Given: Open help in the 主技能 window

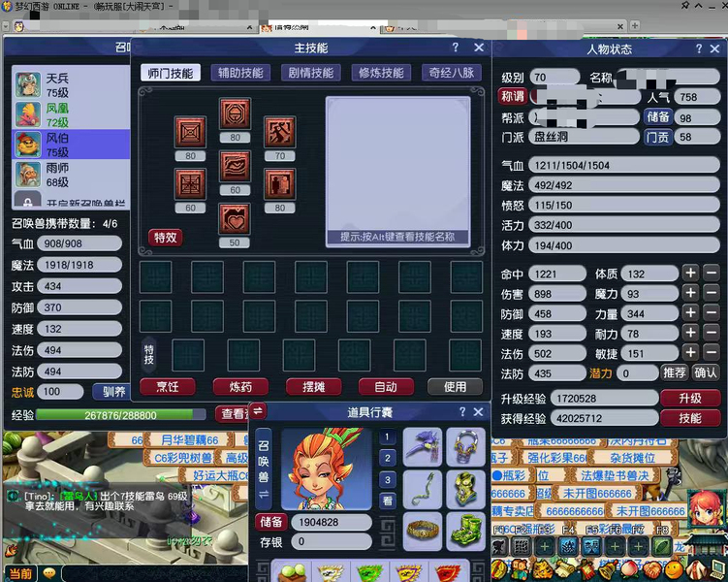Looking at the screenshot, I should click(456, 48).
